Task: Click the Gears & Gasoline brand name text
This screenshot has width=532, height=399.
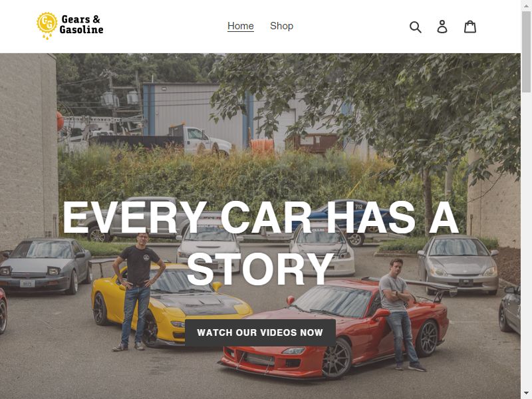Action: (x=81, y=25)
